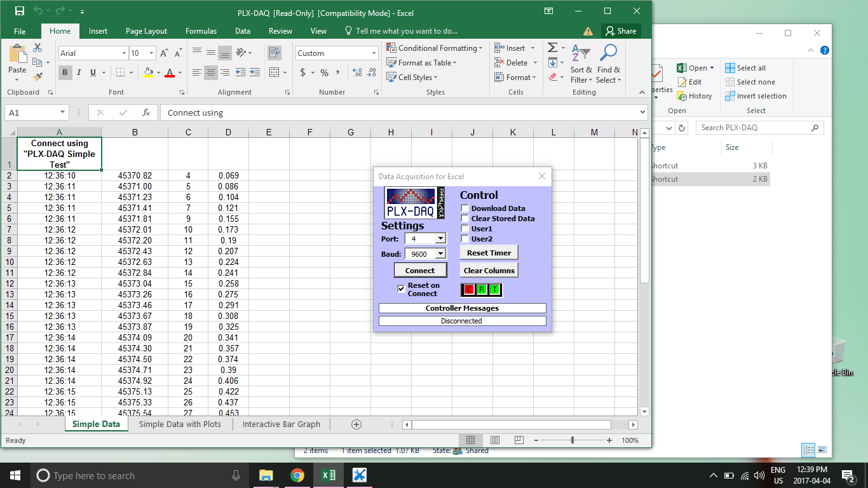The height and width of the screenshot is (488, 868).
Task: Open the font name Arial dropdown
Action: [x=124, y=53]
